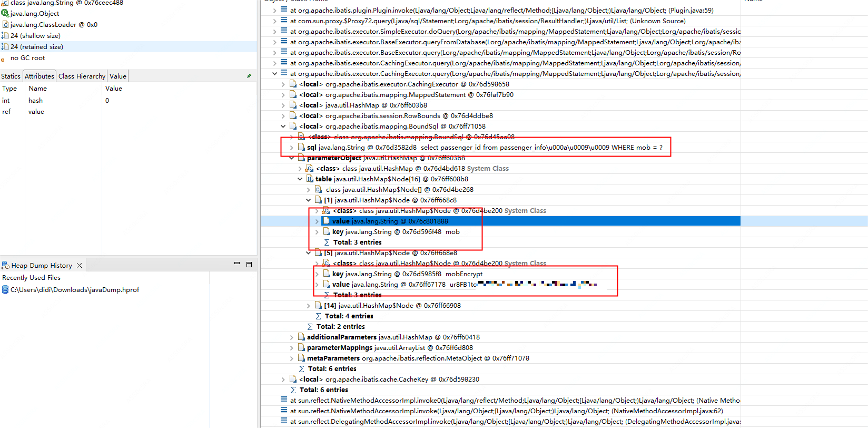Select the hash attribute row
868x428 pixels.
tap(129, 100)
